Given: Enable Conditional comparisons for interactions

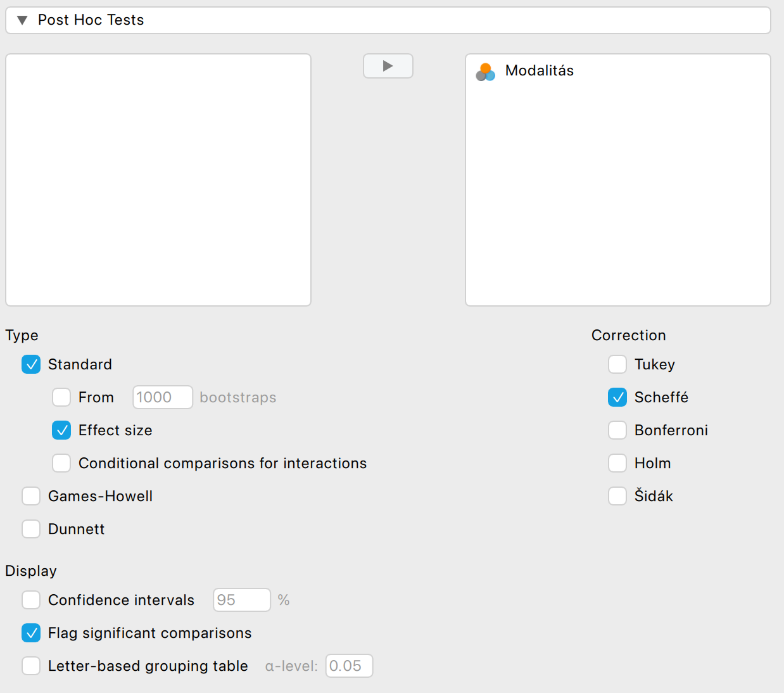Looking at the screenshot, I should (x=61, y=463).
